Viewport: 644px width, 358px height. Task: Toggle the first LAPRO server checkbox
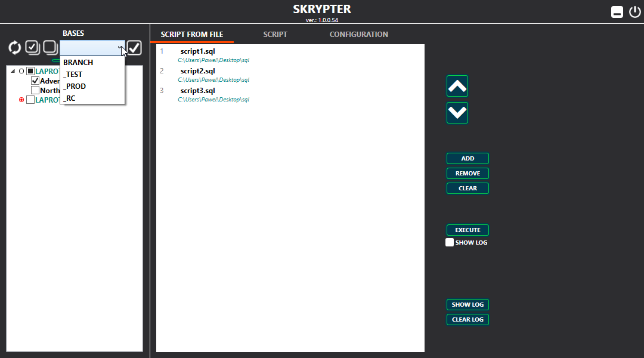pyautogui.click(x=30, y=71)
